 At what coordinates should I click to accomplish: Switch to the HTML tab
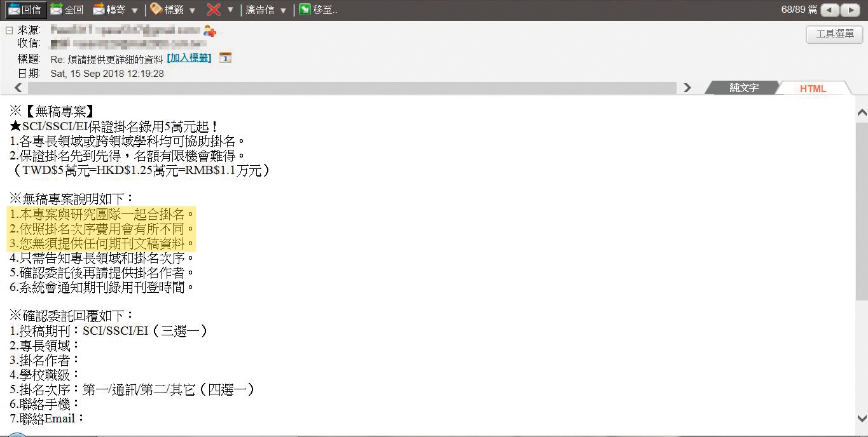[x=813, y=88]
